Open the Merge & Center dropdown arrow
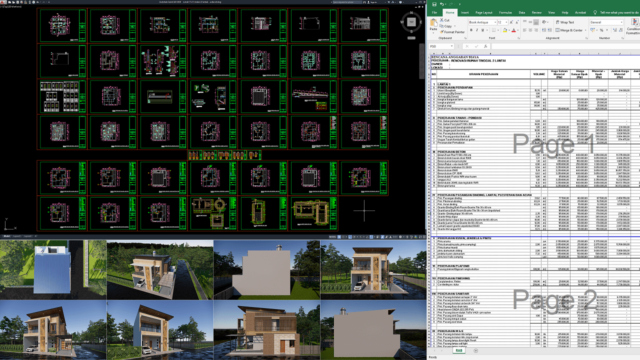 [x=586, y=30]
